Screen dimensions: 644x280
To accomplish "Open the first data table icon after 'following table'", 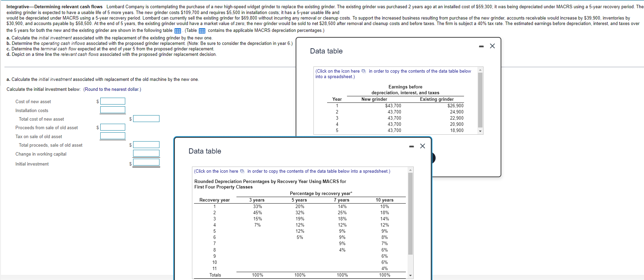I will [x=178, y=31].
